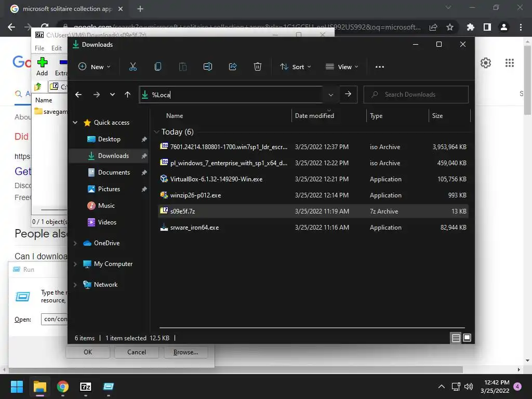Collapse the Today (6) group
The width and height of the screenshot is (532, 399).
click(156, 131)
